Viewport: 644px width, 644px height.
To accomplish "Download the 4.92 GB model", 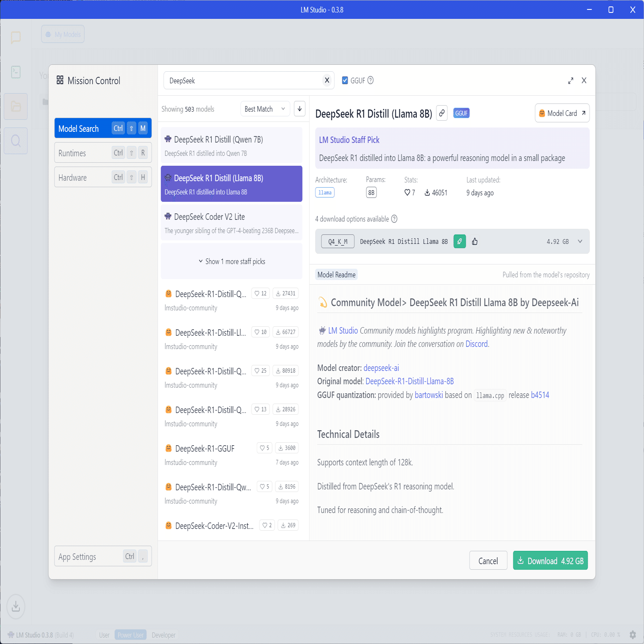I will point(550,561).
